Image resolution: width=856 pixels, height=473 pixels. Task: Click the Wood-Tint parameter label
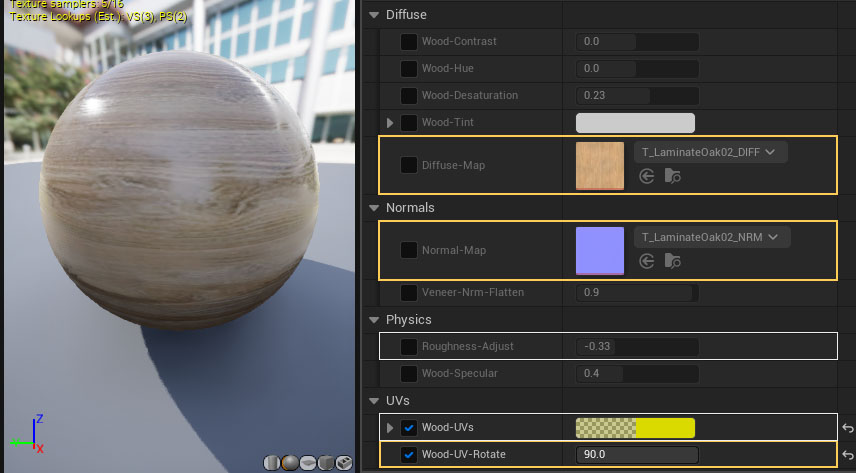(x=448, y=122)
